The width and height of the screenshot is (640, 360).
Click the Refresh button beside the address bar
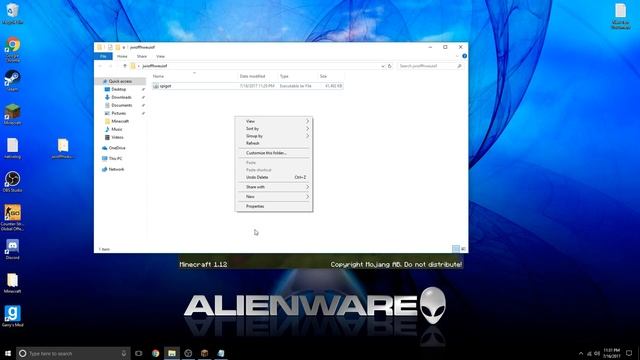pos(390,66)
